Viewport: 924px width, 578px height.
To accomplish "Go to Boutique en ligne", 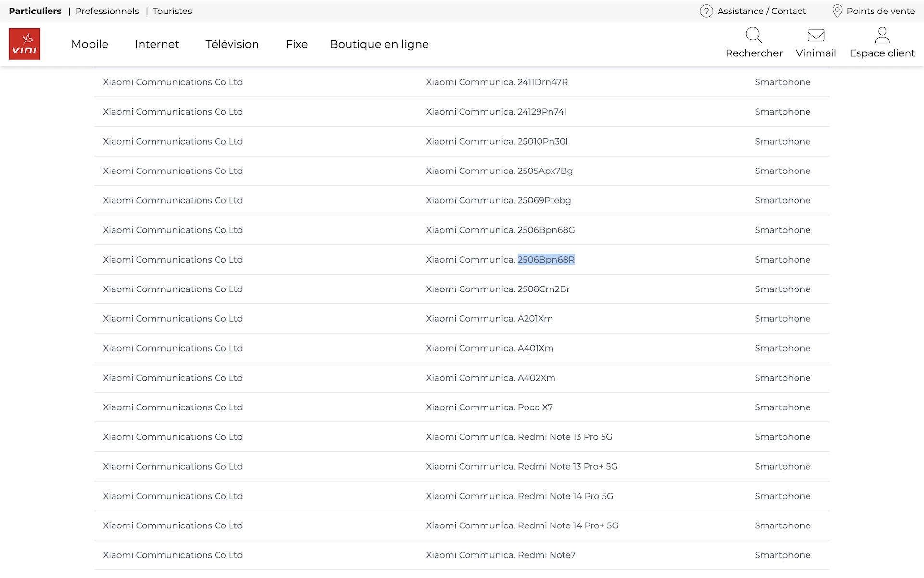I will (x=379, y=44).
